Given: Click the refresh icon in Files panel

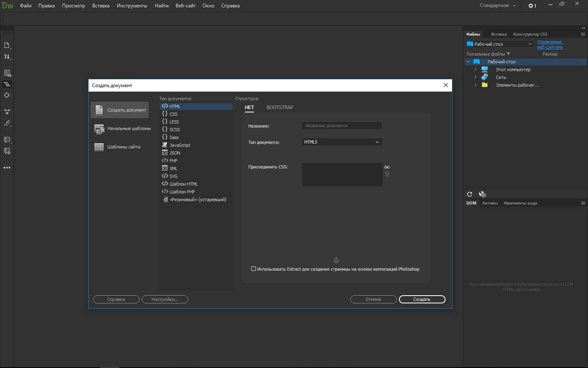Looking at the screenshot, I should [470, 194].
